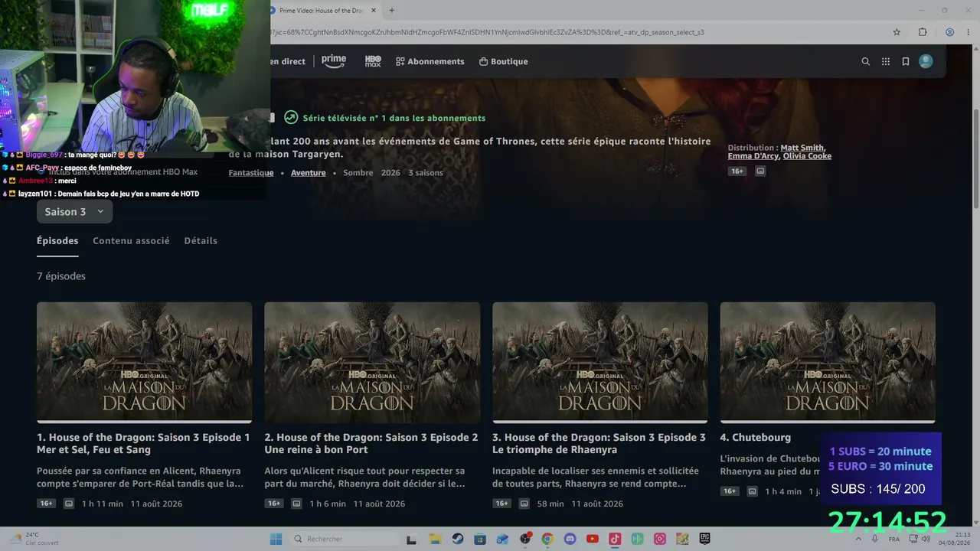The height and width of the screenshot is (551, 980).
Task: Click the trending series ranking icon
Action: click(x=291, y=118)
